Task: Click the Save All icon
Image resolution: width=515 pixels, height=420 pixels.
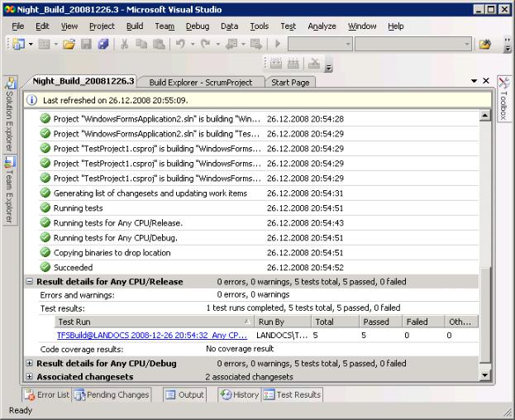Action: tap(103, 44)
